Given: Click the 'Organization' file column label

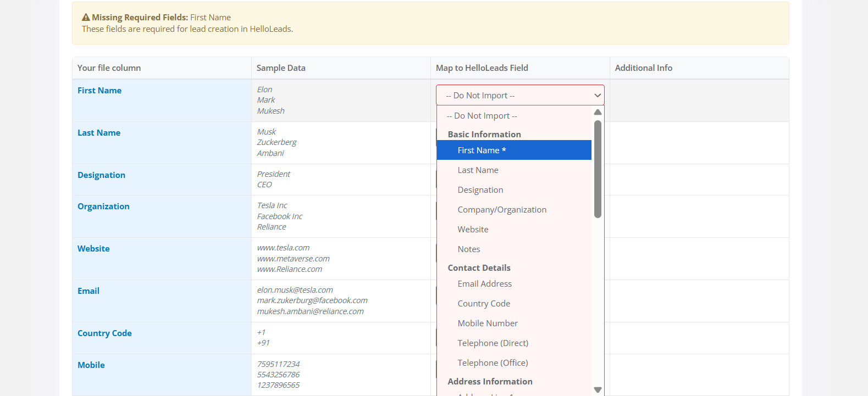Looking at the screenshot, I should [x=103, y=207].
